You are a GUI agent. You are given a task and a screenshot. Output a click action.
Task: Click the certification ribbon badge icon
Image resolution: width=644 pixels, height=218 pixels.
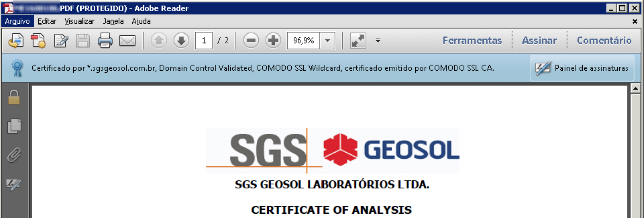tap(18, 68)
